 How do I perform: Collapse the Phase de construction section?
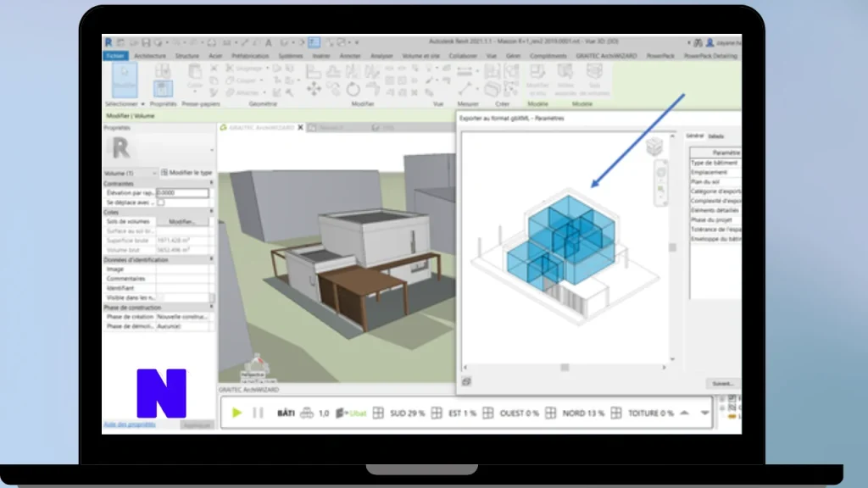tap(211, 307)
